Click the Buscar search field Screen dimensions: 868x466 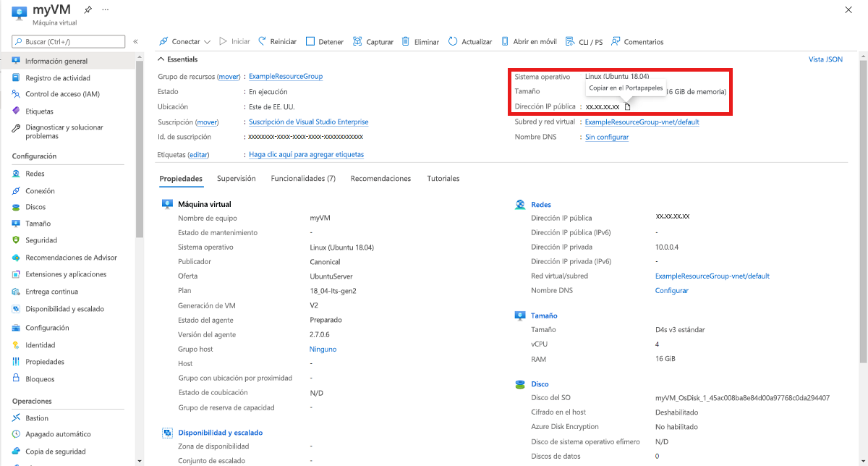coord(68,41)
